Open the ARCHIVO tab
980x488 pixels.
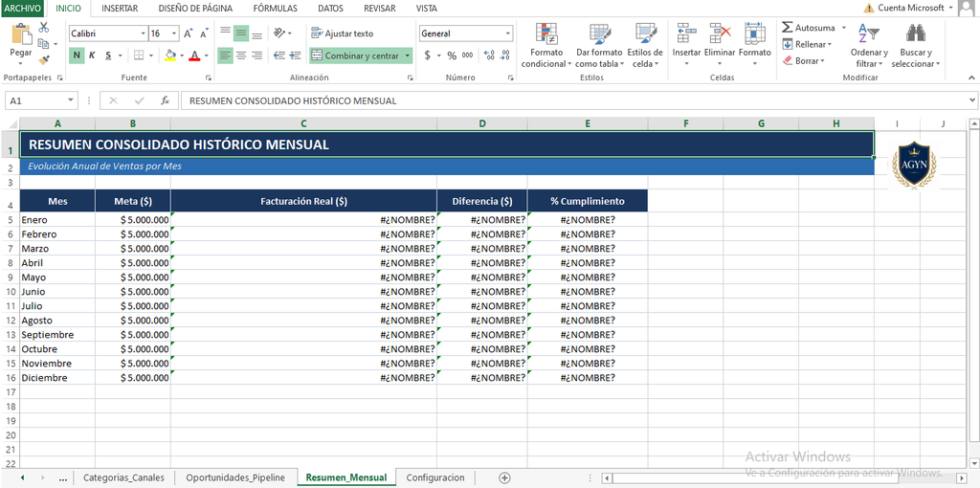click(23, 8)
